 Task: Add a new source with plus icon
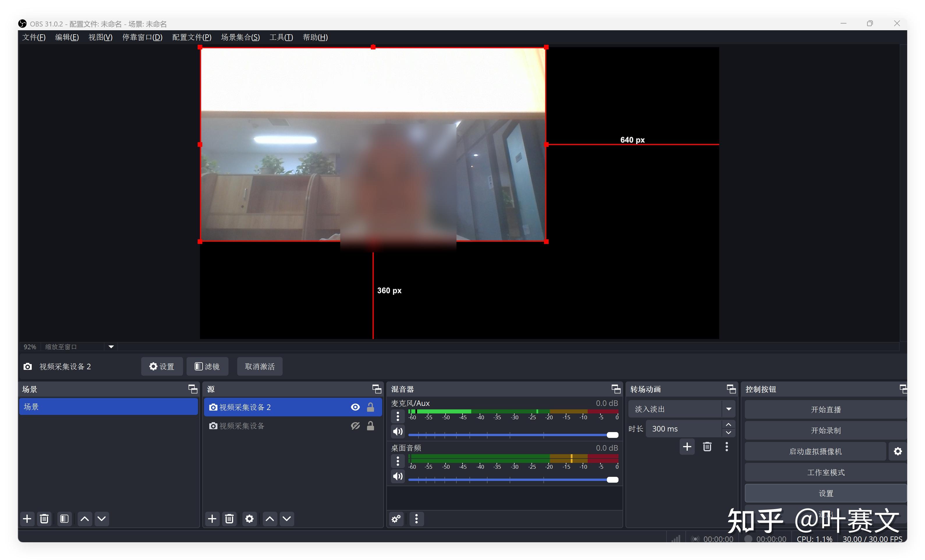(212, 519)
